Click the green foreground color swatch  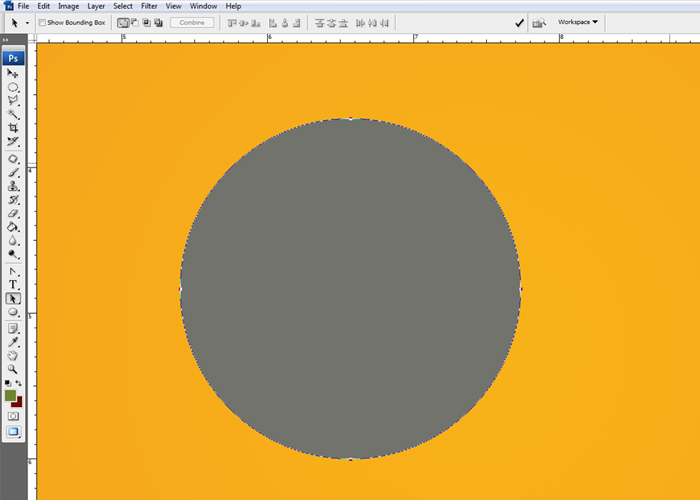pyautogui.click(x=10, y=395)
